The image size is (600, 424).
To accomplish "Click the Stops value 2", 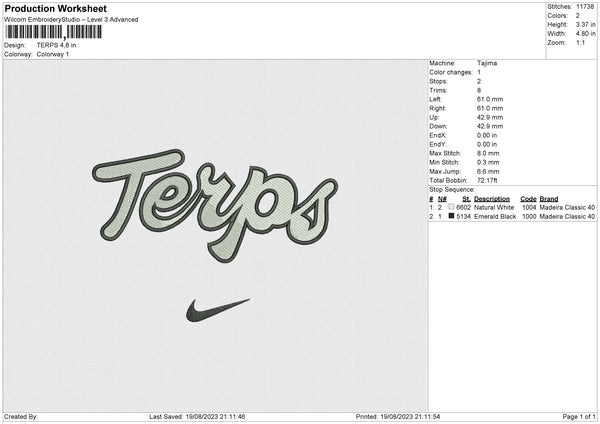I will coord(479,81).
